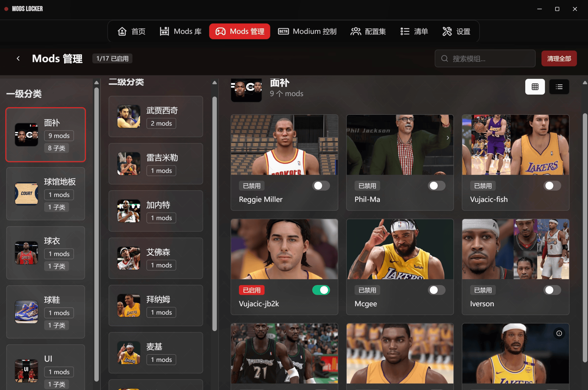Enable the Phil-Ma mod toggle
Screen dimensions: 588x390
click(437, 186)
